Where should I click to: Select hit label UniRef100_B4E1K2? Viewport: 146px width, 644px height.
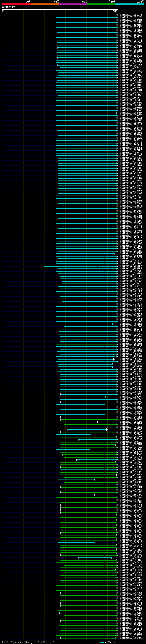coord(131,560)
